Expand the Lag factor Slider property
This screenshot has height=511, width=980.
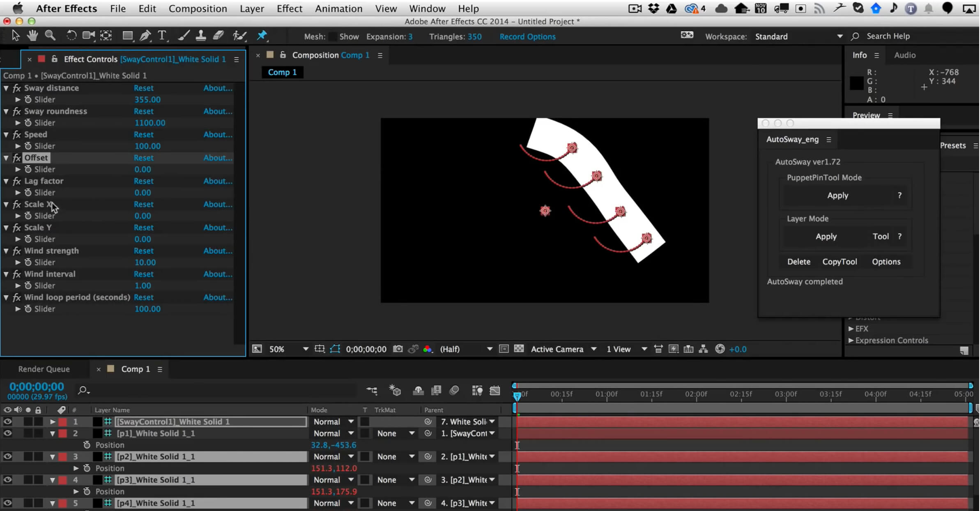coord(18,193)
